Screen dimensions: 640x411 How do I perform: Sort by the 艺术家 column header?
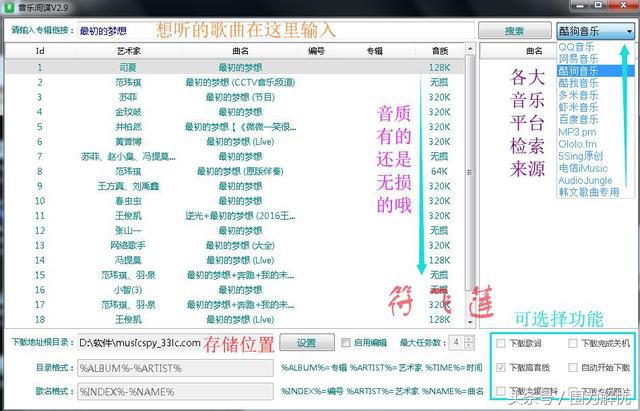[129, 51]
